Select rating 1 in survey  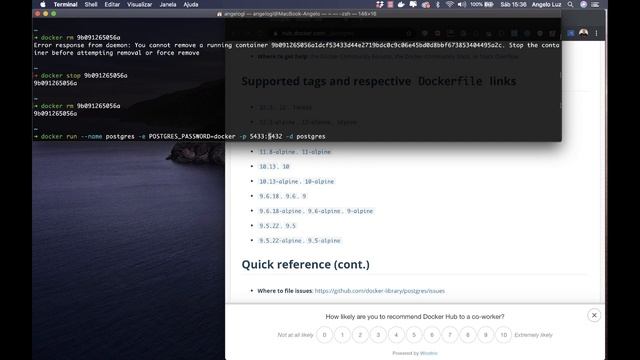coord(342,335)
